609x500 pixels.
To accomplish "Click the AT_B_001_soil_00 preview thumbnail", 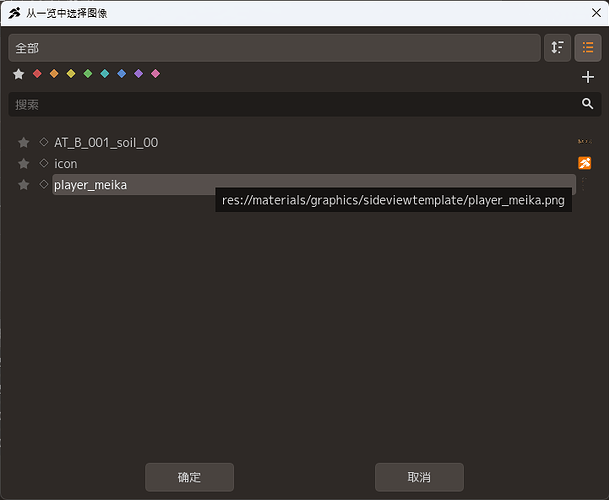I will point(585,141).
